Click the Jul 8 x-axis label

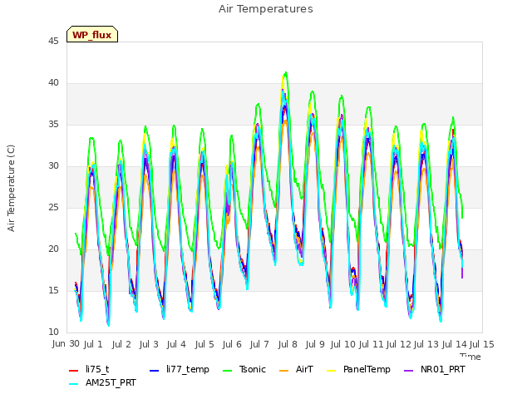(x=288, y=344)
